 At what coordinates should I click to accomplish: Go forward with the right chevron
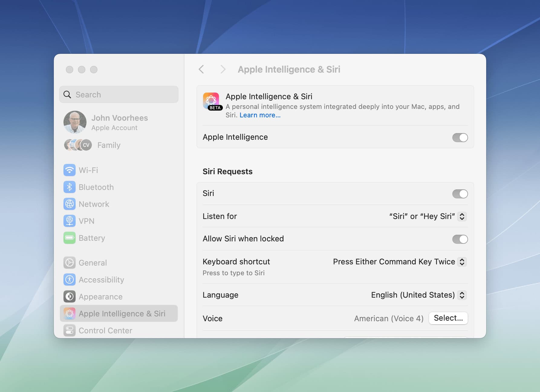223,69
